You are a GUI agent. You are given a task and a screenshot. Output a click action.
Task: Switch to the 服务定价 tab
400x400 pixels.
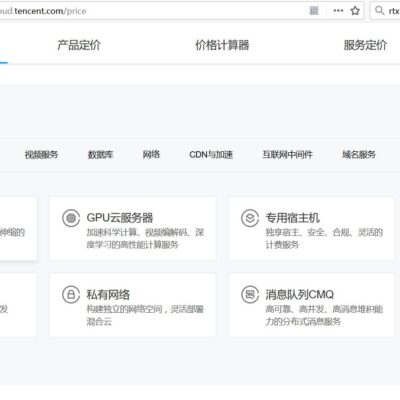pyautogui.click(x=365, y=45)
